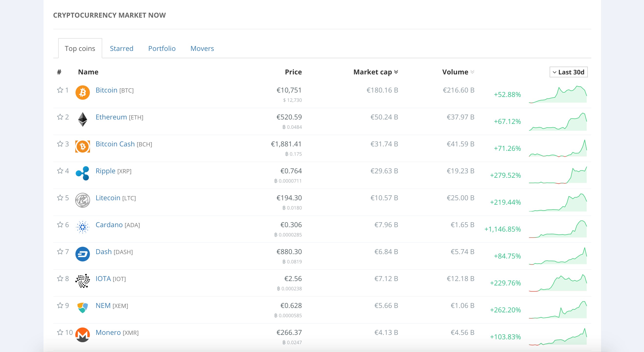Open the Ripple coin link

(x=106, y=171)
